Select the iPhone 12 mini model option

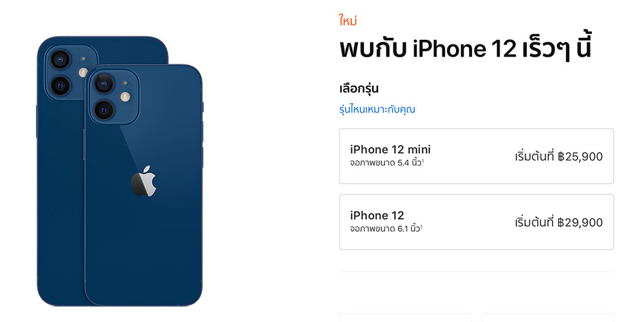pos(477,156)
